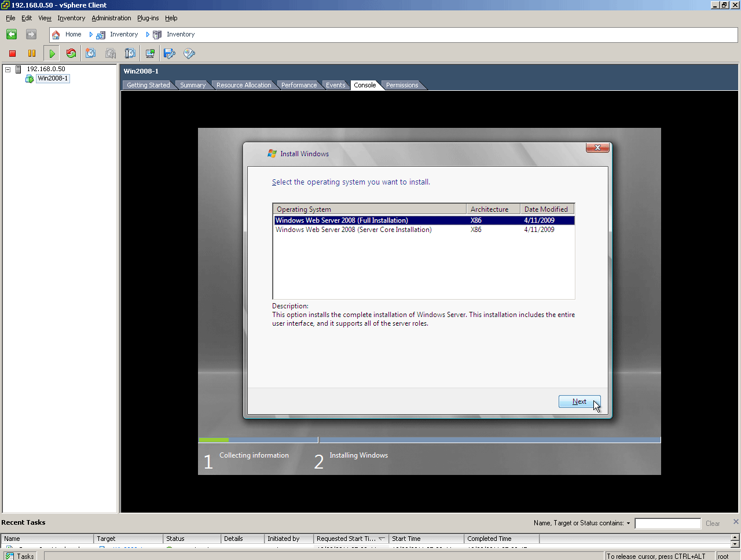Open the breadcrumb arrow after Home

click(x=91, y=35)
